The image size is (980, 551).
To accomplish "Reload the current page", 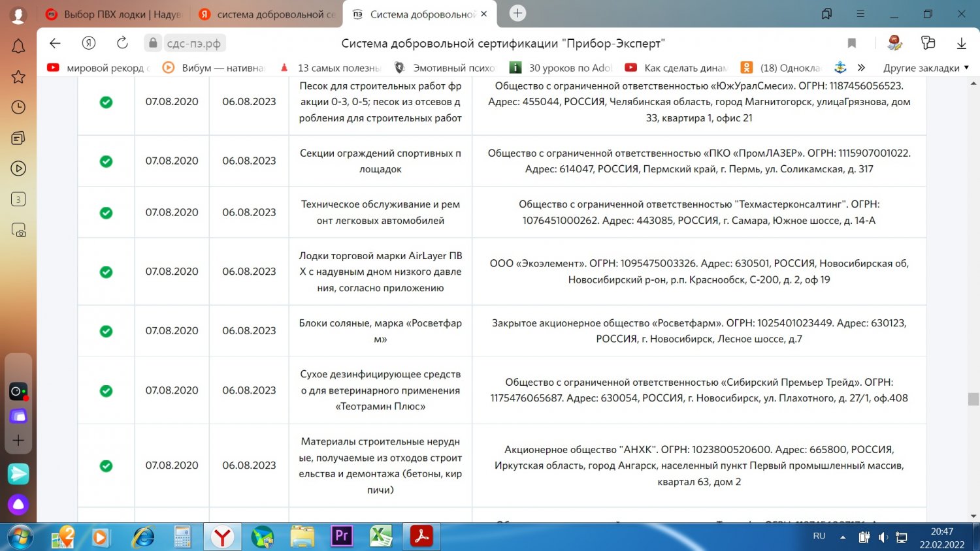I will [122, 43].
